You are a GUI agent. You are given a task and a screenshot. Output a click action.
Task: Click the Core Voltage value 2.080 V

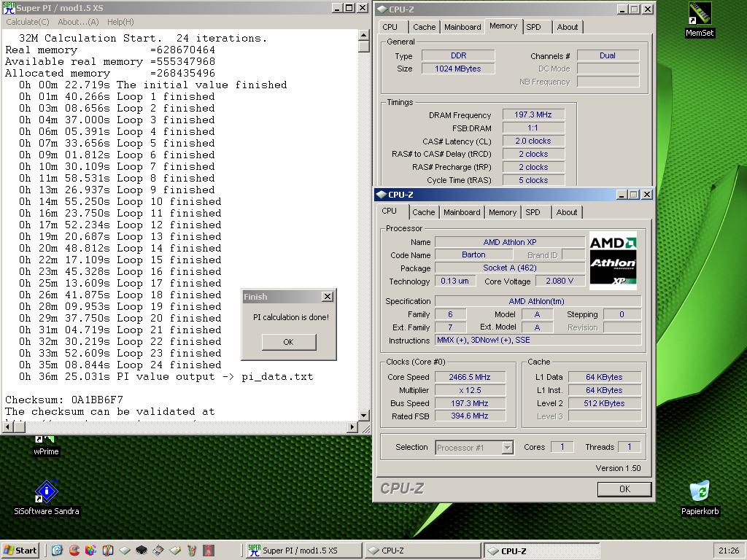tap(560, 281)
